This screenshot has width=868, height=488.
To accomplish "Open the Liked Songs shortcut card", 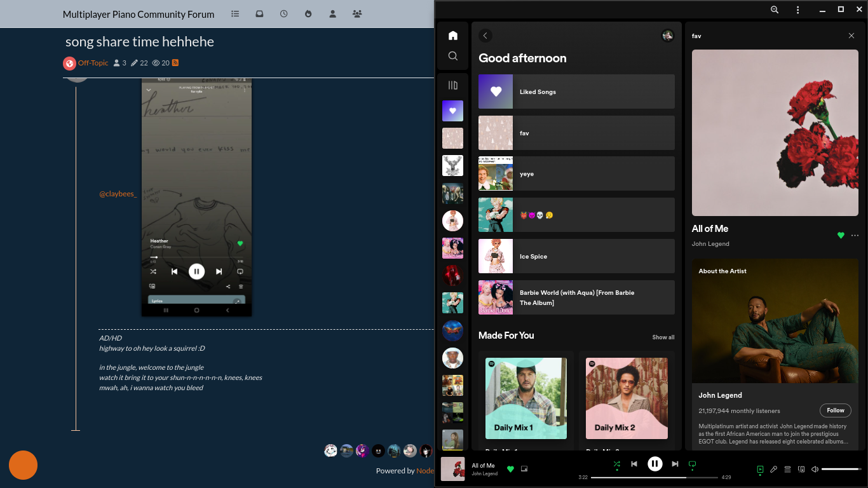I will (576, 91).
